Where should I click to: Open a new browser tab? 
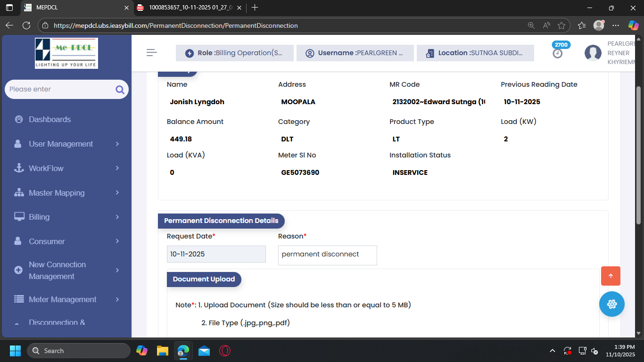click(x=255, y=8)
